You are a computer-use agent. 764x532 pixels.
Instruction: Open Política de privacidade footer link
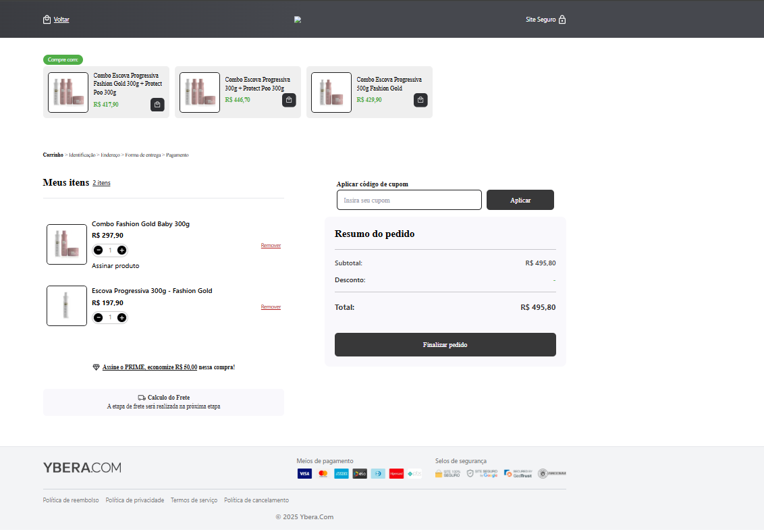tap(135, 500)
